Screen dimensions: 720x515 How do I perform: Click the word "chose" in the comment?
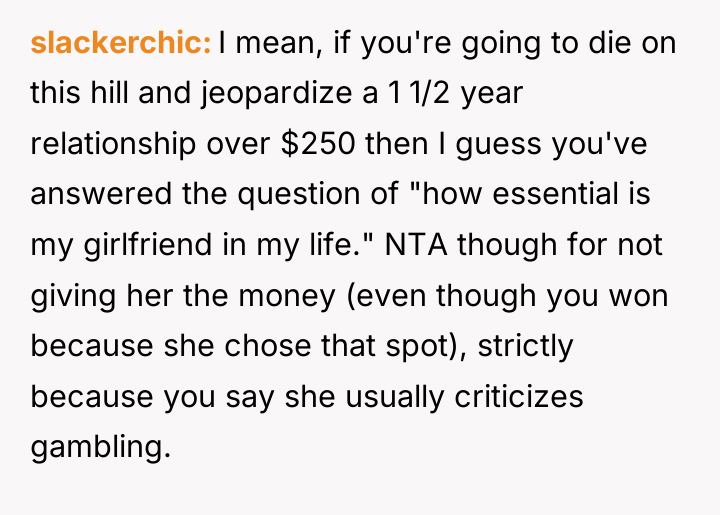click(x=268, y=346)
